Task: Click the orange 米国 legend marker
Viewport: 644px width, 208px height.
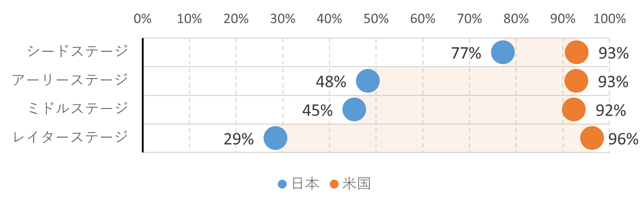Action: coord(334,184)
